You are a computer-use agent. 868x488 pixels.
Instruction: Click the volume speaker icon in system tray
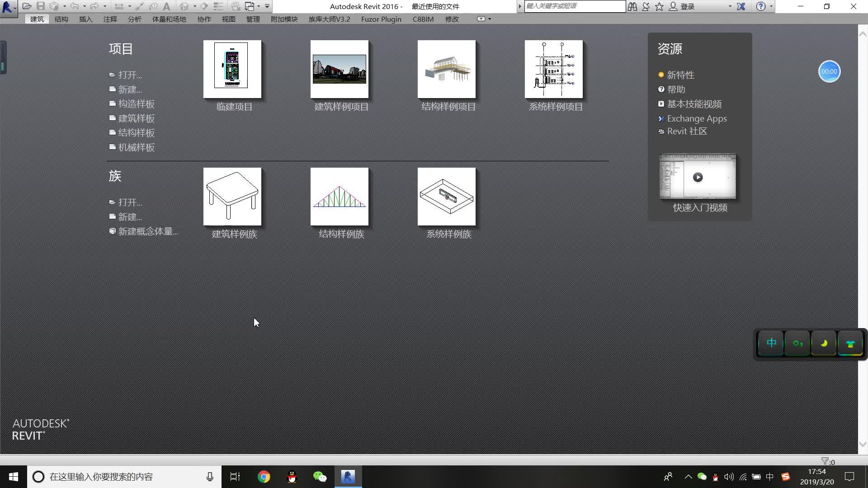[729, 477]
